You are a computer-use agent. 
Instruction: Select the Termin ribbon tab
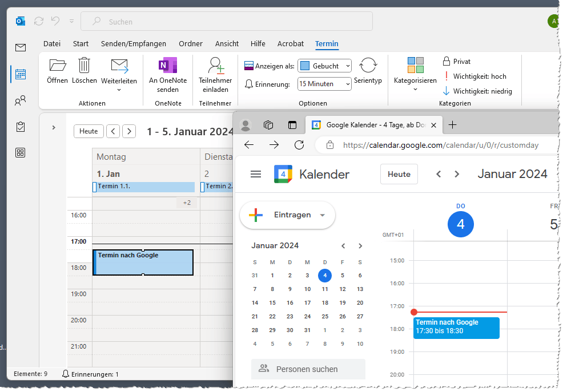point(327,44)
